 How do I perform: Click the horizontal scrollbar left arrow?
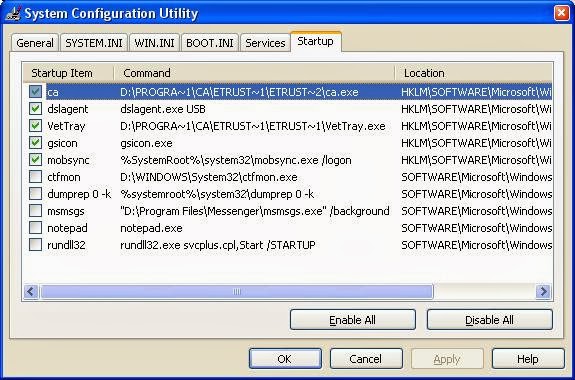click(x=31, y=292)
